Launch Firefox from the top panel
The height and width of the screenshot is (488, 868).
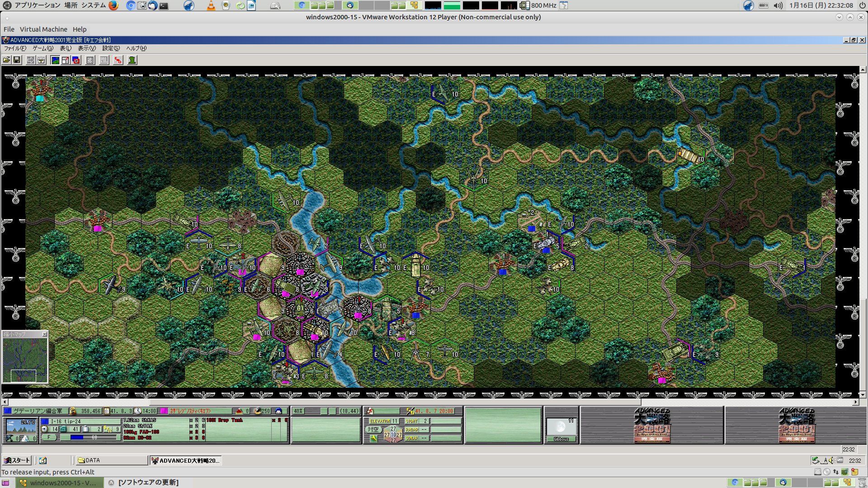[113, 5]
